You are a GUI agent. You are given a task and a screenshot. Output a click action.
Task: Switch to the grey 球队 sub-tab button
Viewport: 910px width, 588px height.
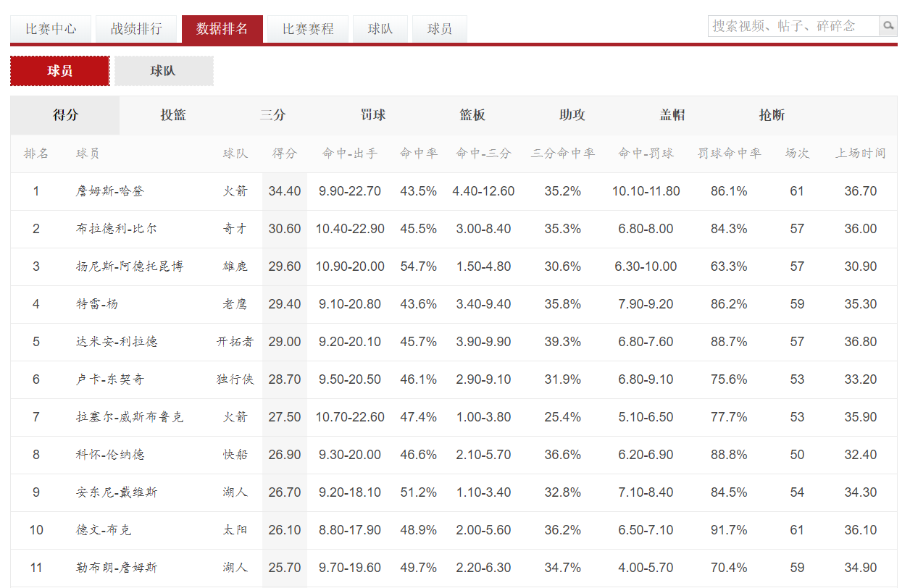click(164, 71)
